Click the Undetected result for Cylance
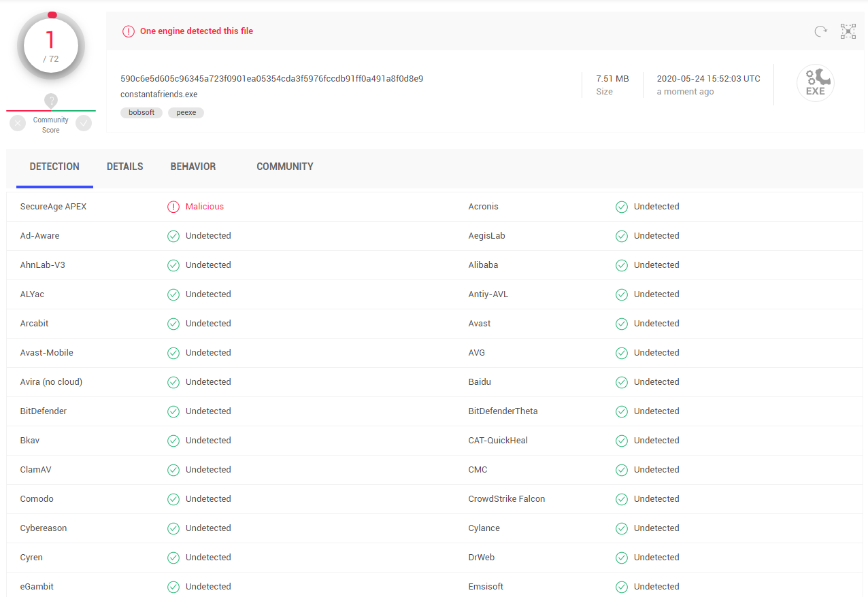The image size is (868, 597). click(656, 528)
